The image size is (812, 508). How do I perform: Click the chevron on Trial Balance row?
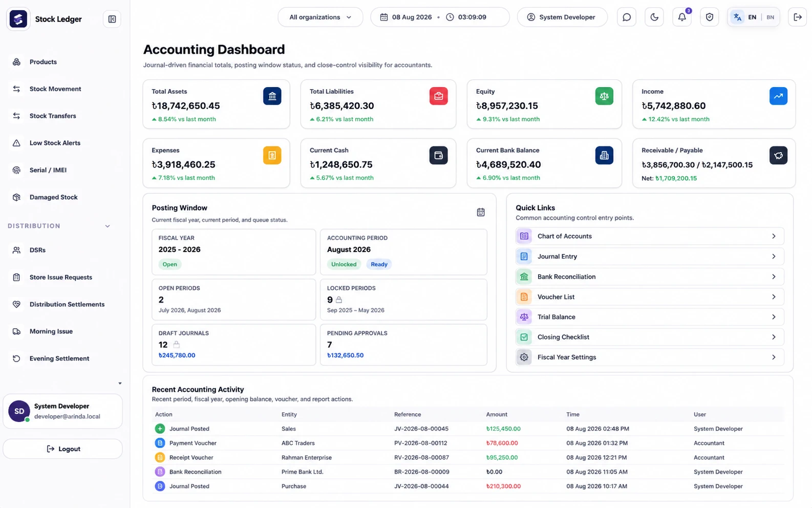(774, 317)
